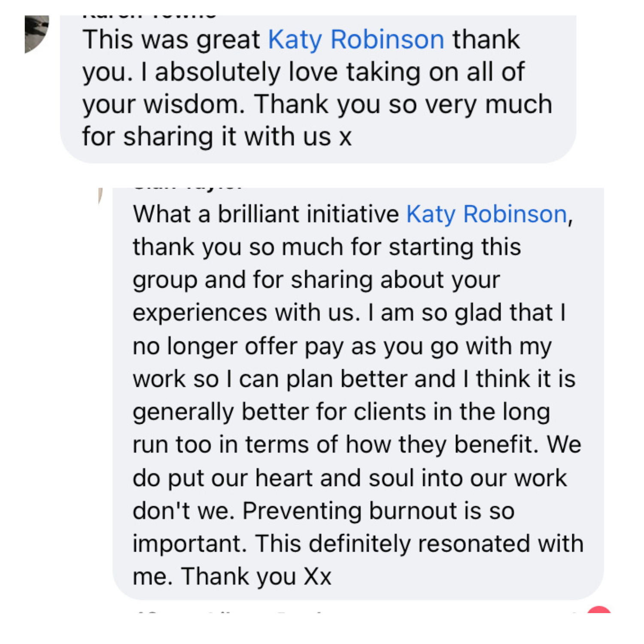Click 'What a brilliant initiative' text

(x=266, y=214)
